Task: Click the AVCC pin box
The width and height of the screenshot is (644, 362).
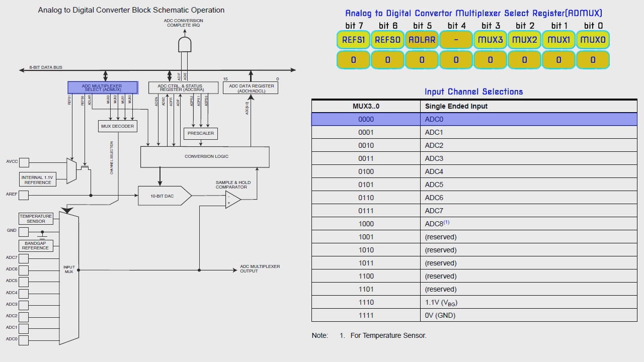Action: pyautogui.click(x=24, y=162)
